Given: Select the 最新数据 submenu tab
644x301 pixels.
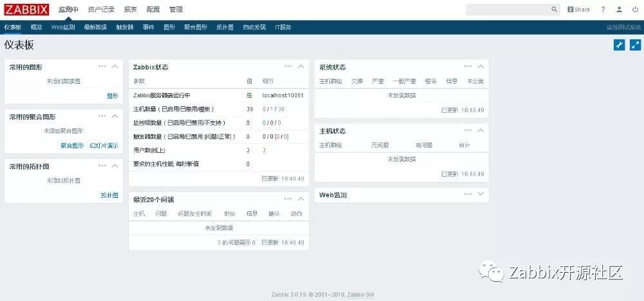Looking at the screenshot, I should [x=95, y=27].
